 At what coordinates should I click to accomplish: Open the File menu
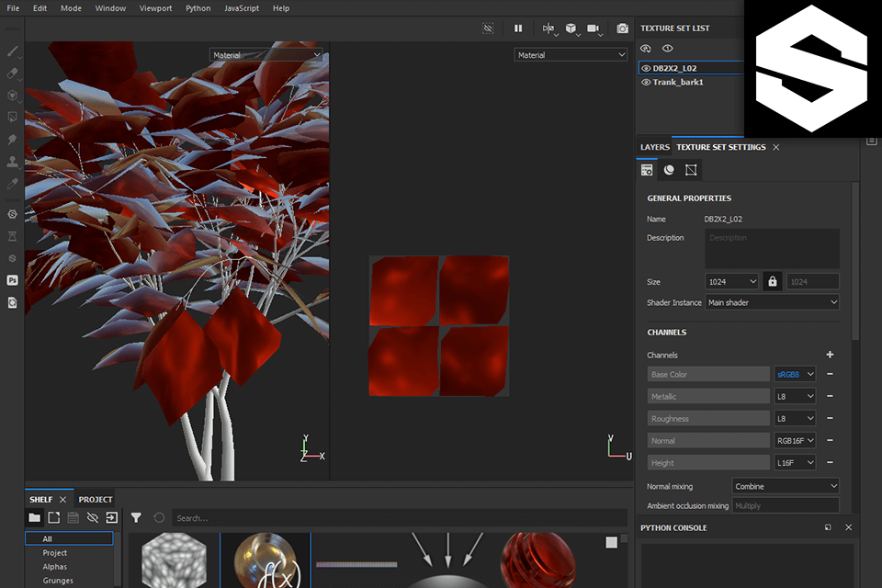coord(13,8)
